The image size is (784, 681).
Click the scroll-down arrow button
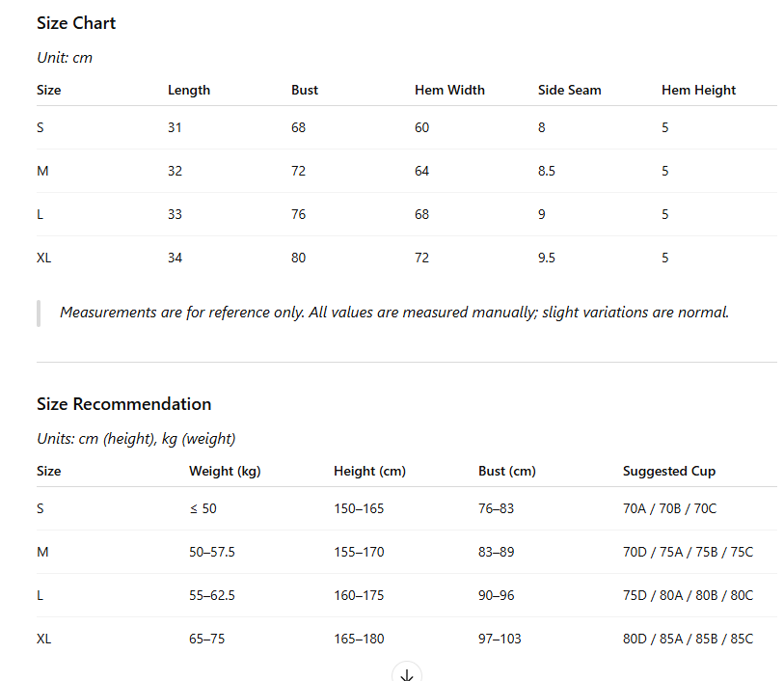(407, 674)
